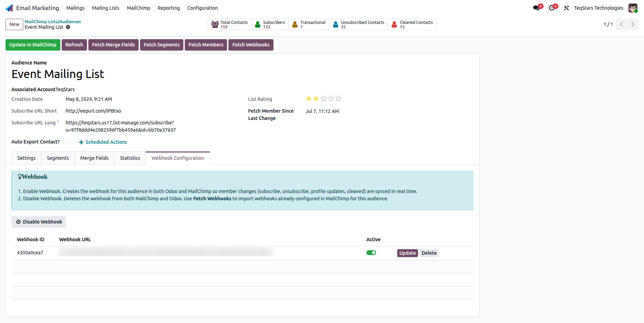This screenshot has height=323, width=644.
Task: Click the 1 / 1 pager counter
Action: coord(608,24)
